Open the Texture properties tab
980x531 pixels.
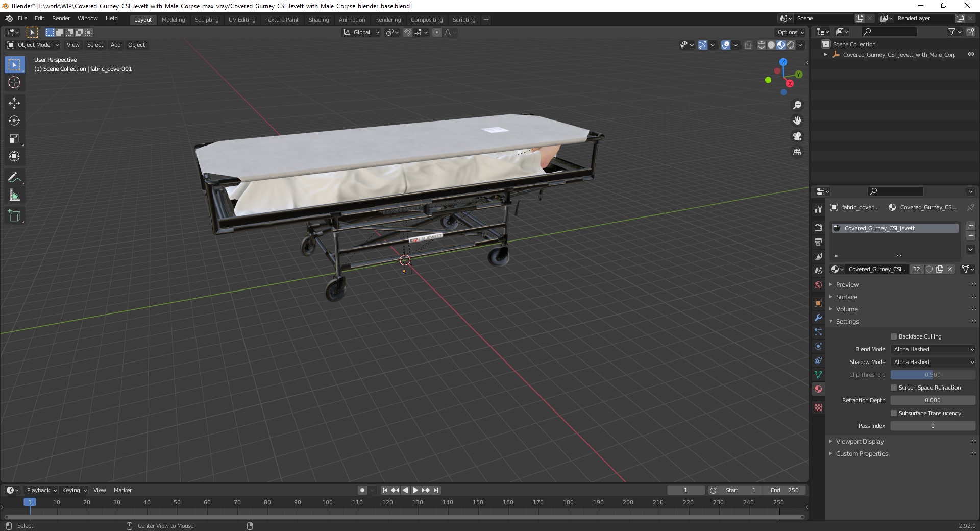(x=818, y=407)
